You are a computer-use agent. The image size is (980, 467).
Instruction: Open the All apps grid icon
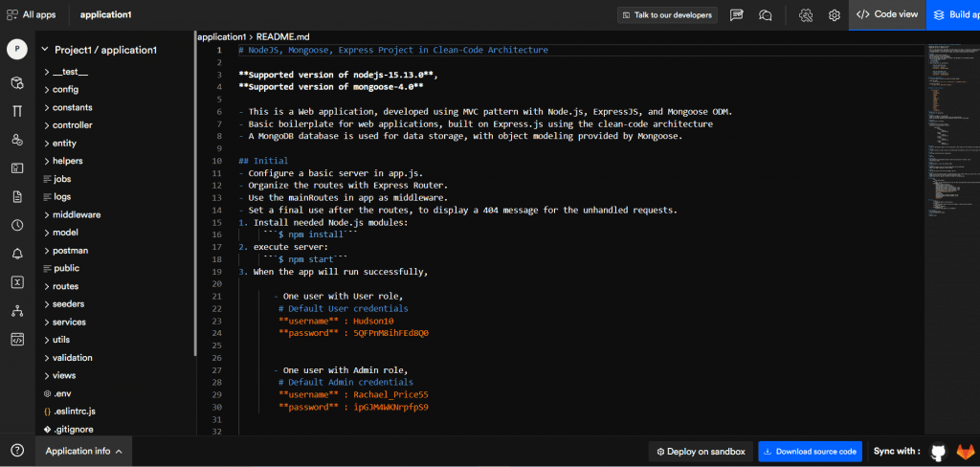point(12,14)
